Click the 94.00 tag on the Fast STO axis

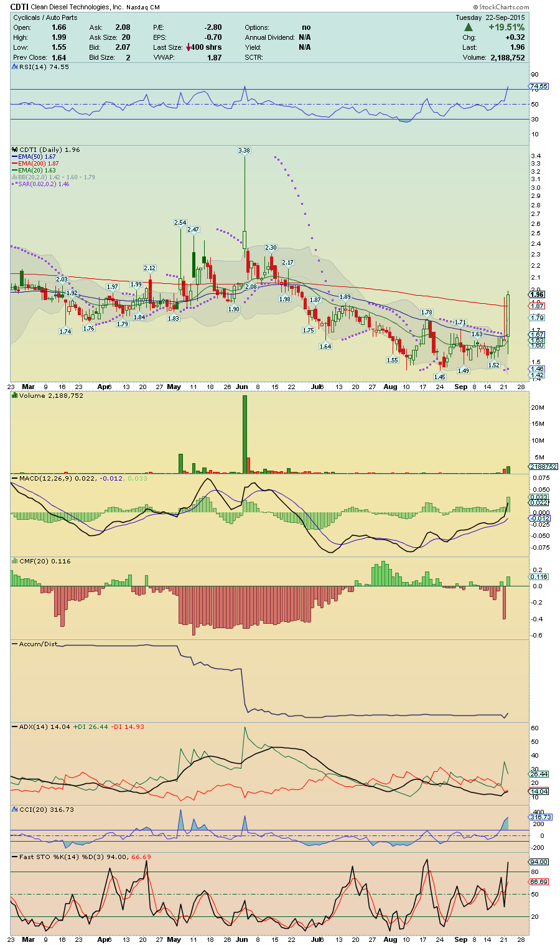pos(539,862)
